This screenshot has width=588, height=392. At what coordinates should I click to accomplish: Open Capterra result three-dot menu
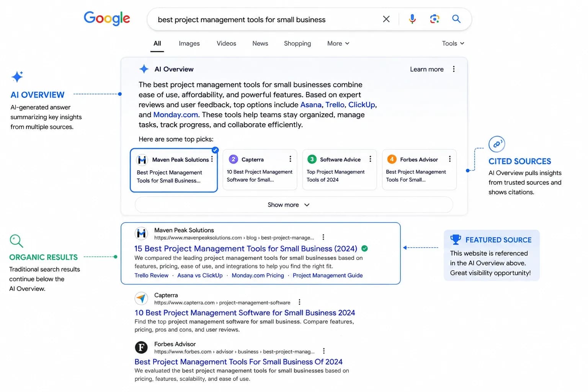click(x=299, y=302)
